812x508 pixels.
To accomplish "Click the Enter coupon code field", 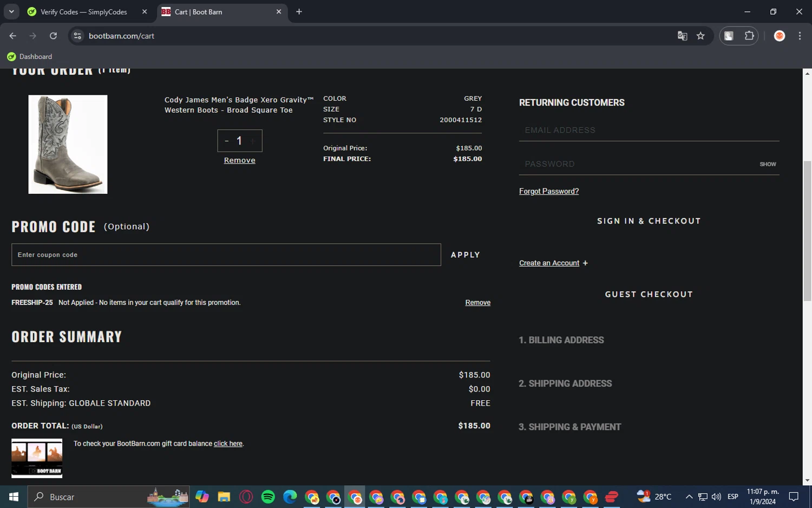I will pos(226,255).
